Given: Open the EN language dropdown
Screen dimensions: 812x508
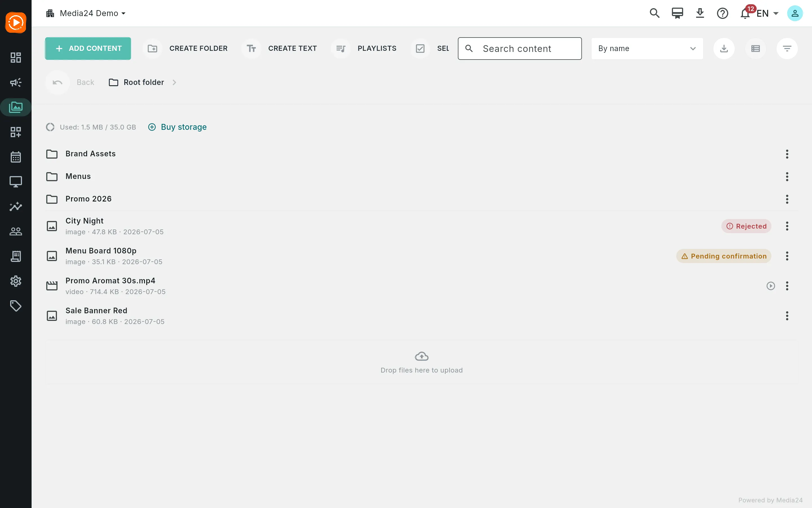Looking at the screenshot, I should pyautogui.click(x=767, y=13).
